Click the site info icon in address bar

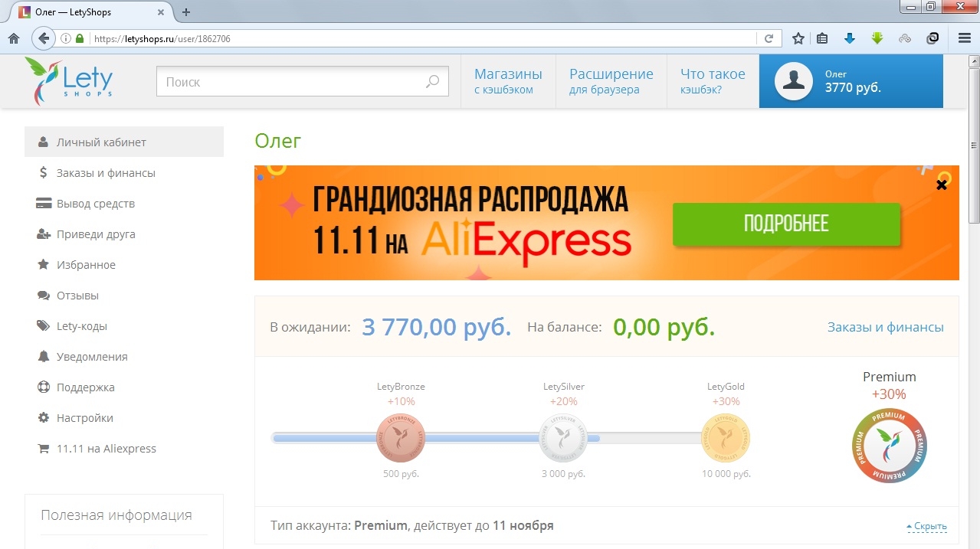(x=66, y=38)
